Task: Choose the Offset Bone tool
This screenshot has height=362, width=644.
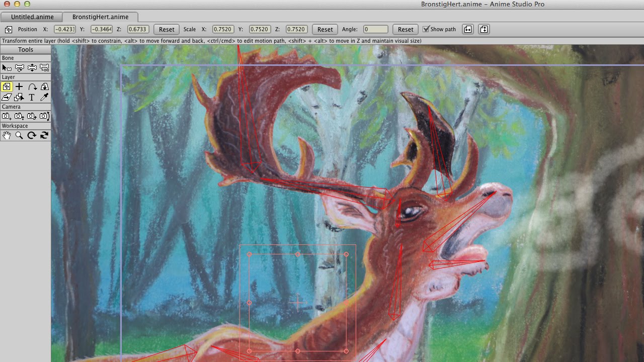Action: click(32, 67)
